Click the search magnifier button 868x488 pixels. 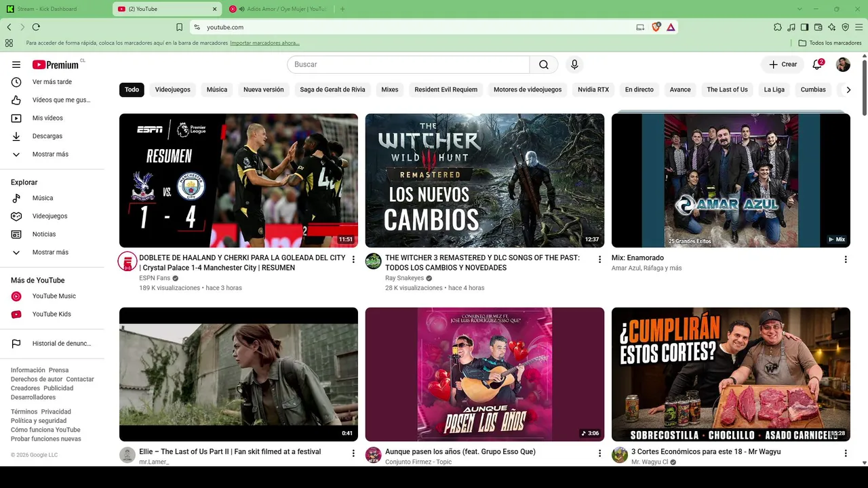(544, 64)
